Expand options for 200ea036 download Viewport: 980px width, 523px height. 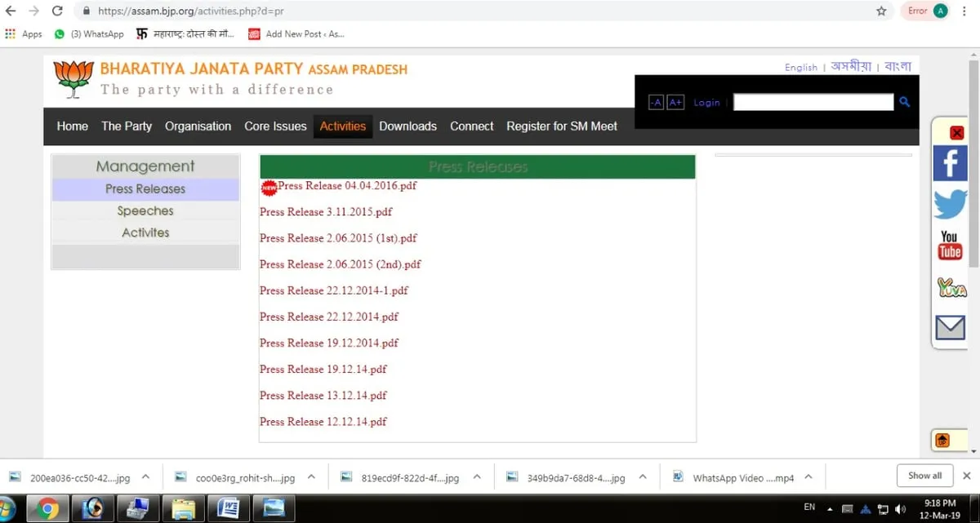pyautogui.click(x=145, y=476)
